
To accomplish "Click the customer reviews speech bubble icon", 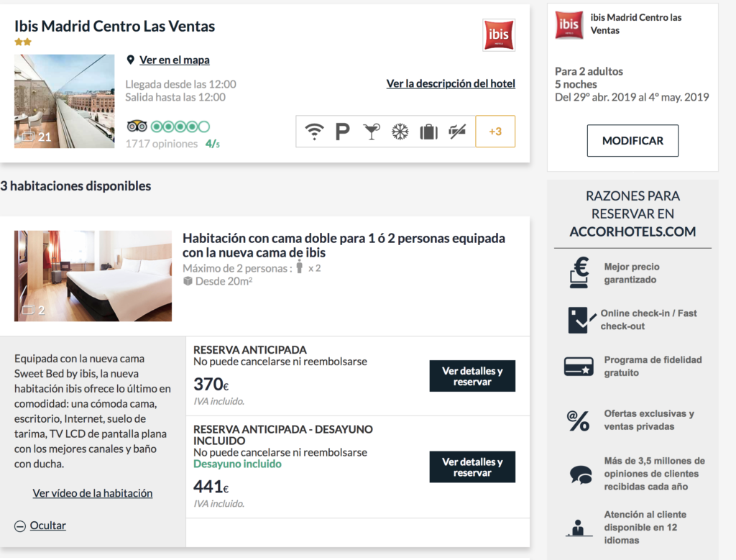I will (581, 474).
